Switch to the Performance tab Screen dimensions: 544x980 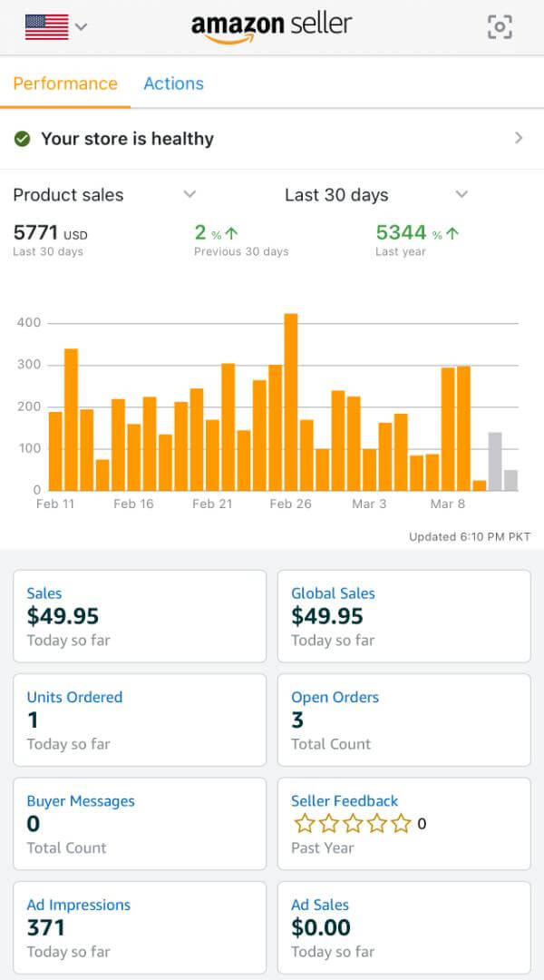pyautogui.click(x=65, y=83)
